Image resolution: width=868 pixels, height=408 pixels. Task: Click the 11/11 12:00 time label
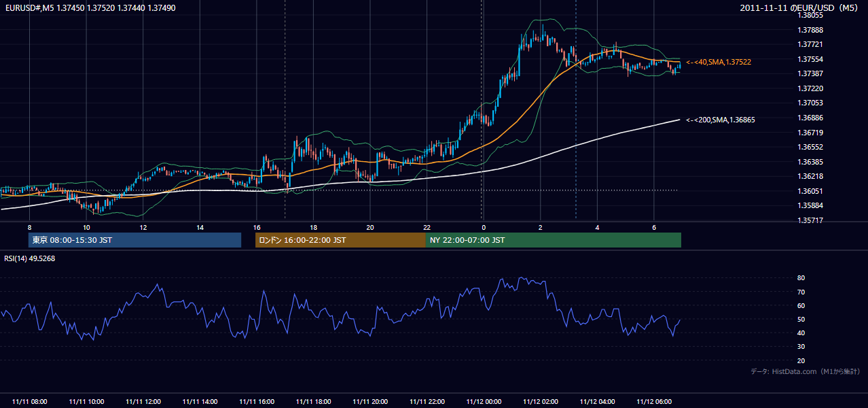coord(143,402)
